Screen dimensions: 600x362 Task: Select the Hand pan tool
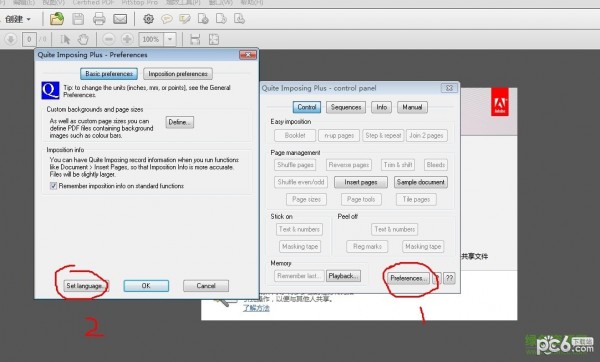pos(83,39)
